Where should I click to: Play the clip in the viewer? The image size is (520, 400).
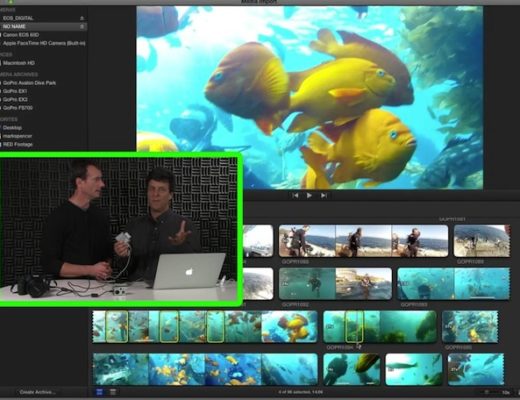[309, 196]
